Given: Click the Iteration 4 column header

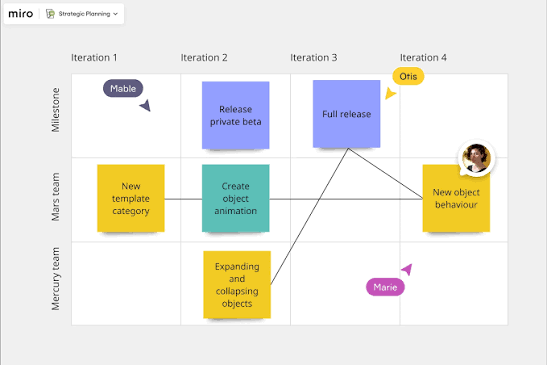Looking at the screenshot, I should coord(423,58).
